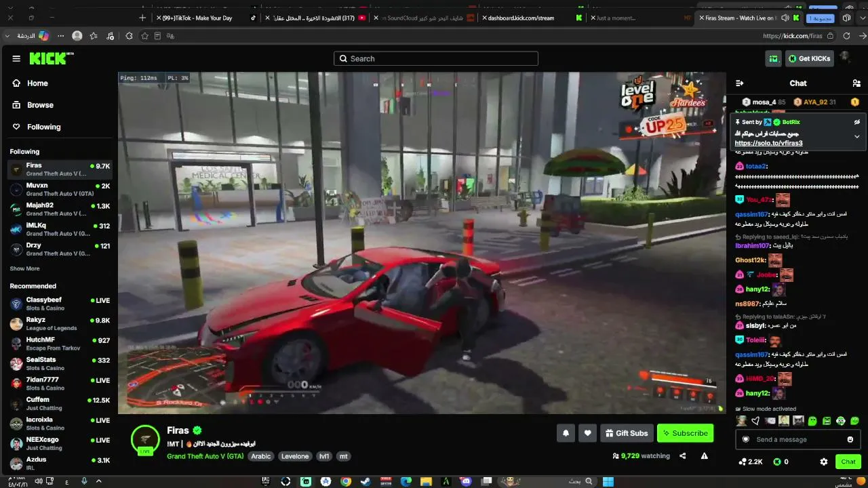Select Firas channel in Following list
Screen dimensions: 868x488
coord(60,169)
